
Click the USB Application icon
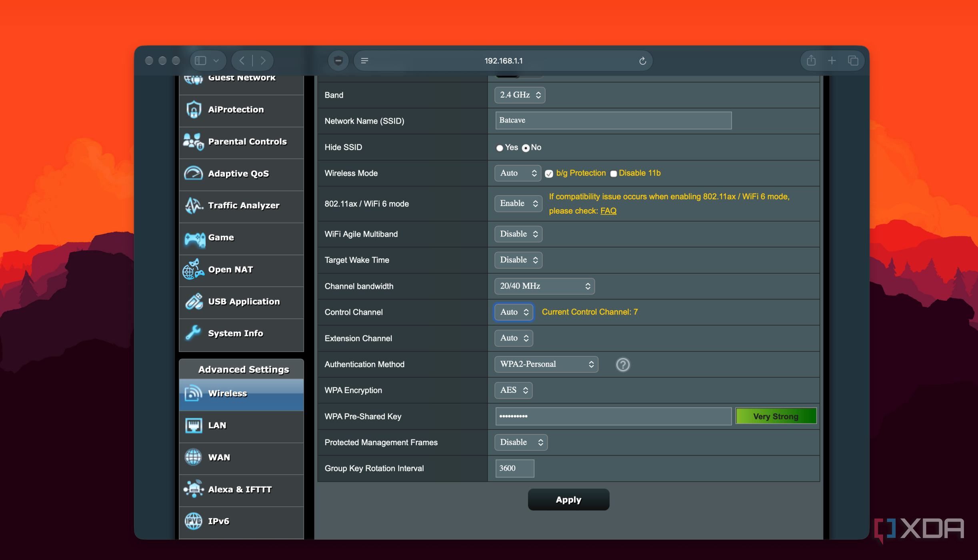click(x=194, y=302)
